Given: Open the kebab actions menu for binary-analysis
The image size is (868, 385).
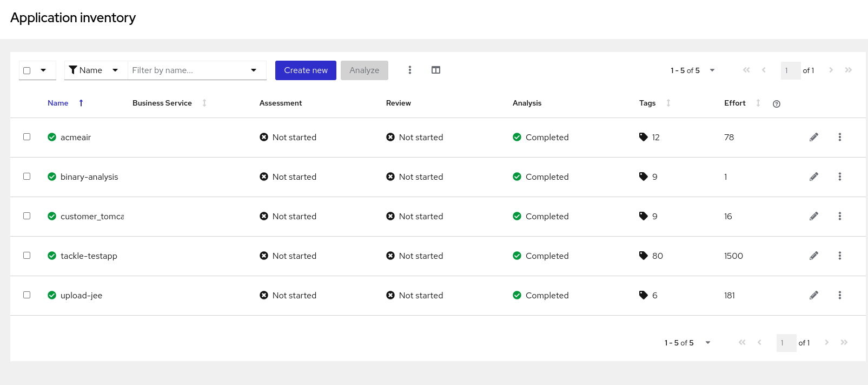Looking at the screenshot, I should pyautogui.click(x=839, y=177).
